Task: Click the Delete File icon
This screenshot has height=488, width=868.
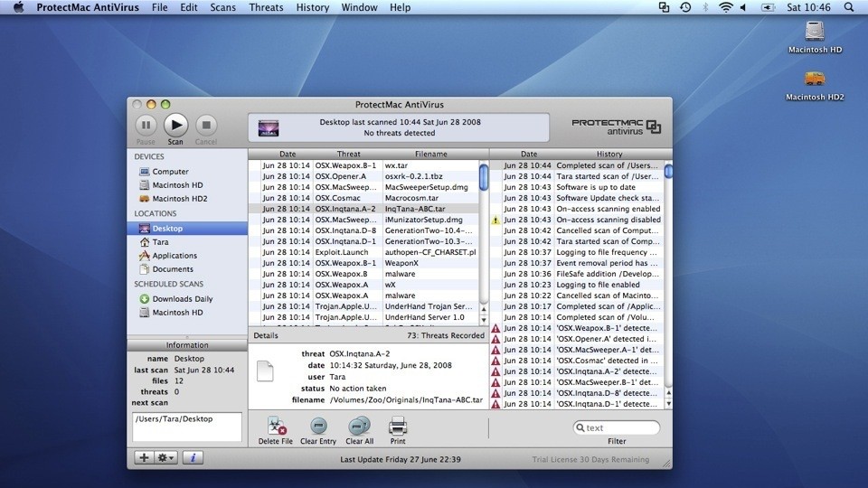Action: 275,426
